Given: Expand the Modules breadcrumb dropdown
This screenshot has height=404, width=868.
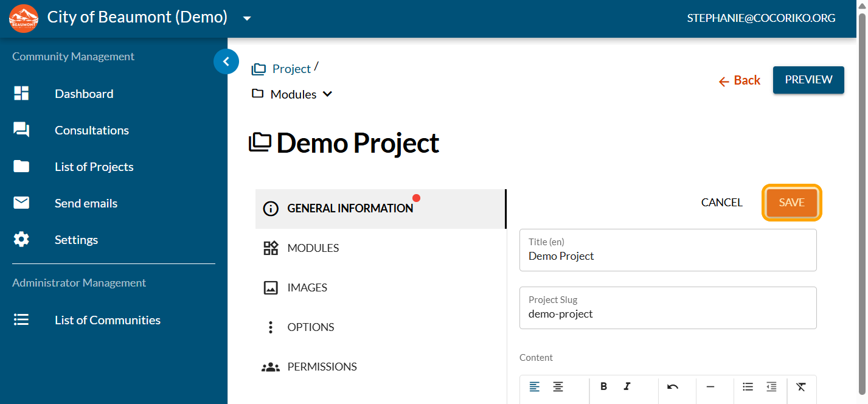Looking at the screenshot, I should pyautogui.click(x=327, y=94).
